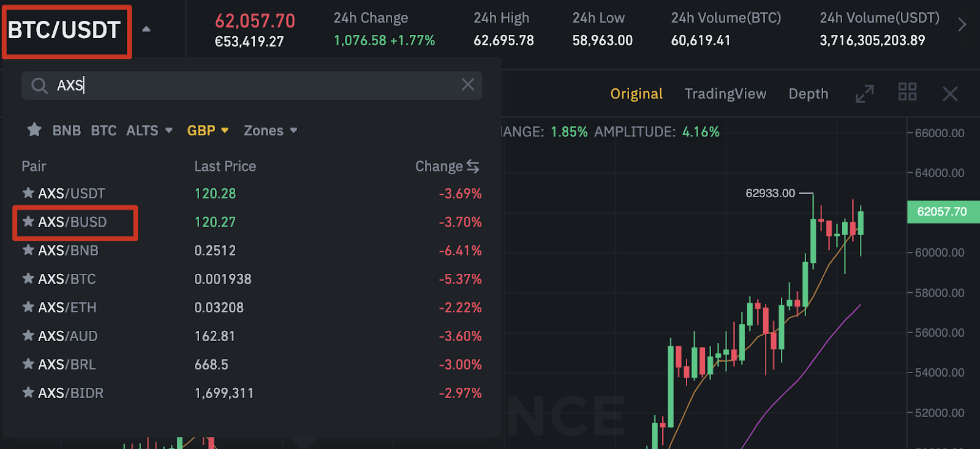Click the AXS search input field
980x449 pixels.
click(x=257, y=85)
